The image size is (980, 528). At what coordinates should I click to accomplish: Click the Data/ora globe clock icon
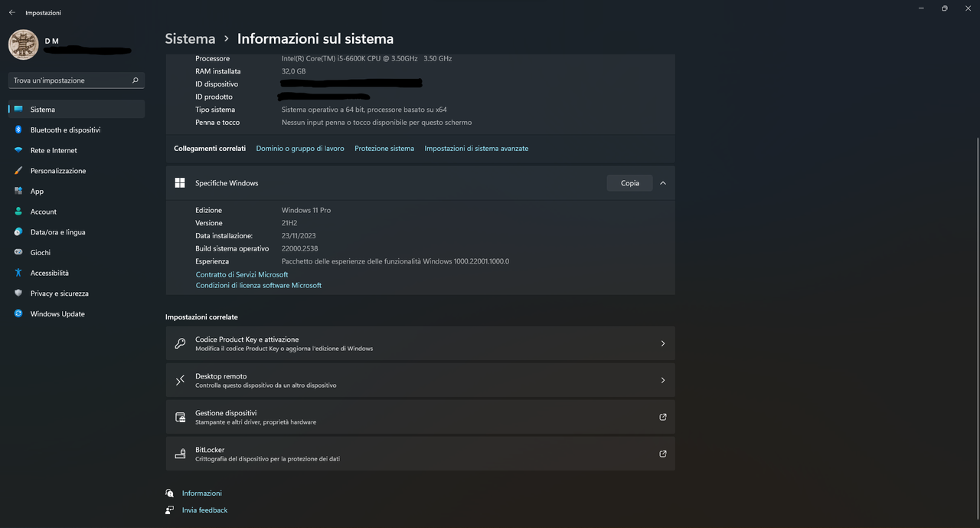tap(18, 232)
